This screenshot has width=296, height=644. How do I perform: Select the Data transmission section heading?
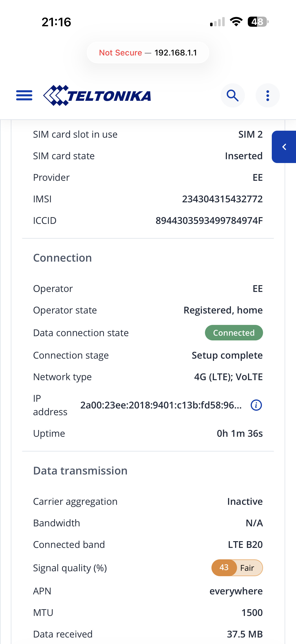[80, 470]
